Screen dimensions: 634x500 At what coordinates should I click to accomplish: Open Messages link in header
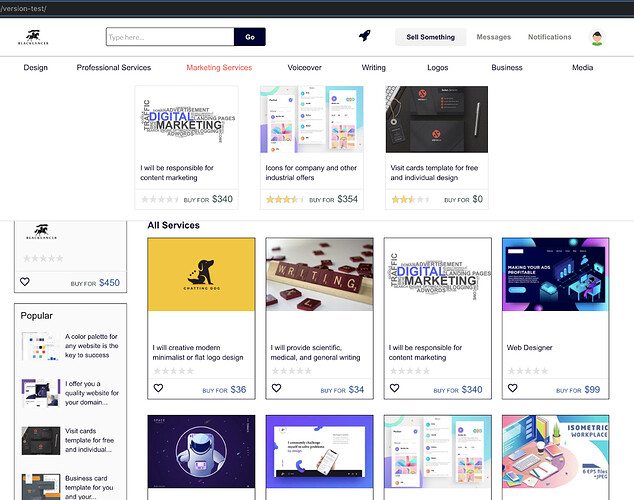click(x=493, y=37)
